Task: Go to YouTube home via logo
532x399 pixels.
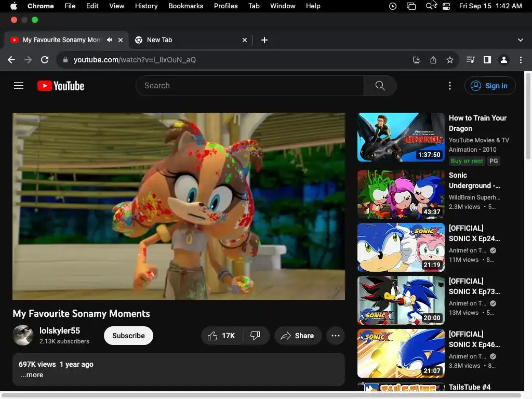Action: (x=61, y=86)
